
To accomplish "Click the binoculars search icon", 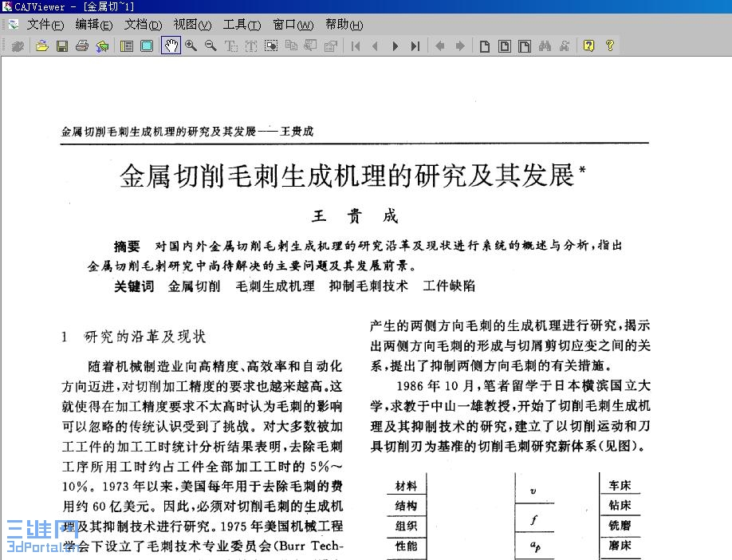I will (x=545, y=45).
